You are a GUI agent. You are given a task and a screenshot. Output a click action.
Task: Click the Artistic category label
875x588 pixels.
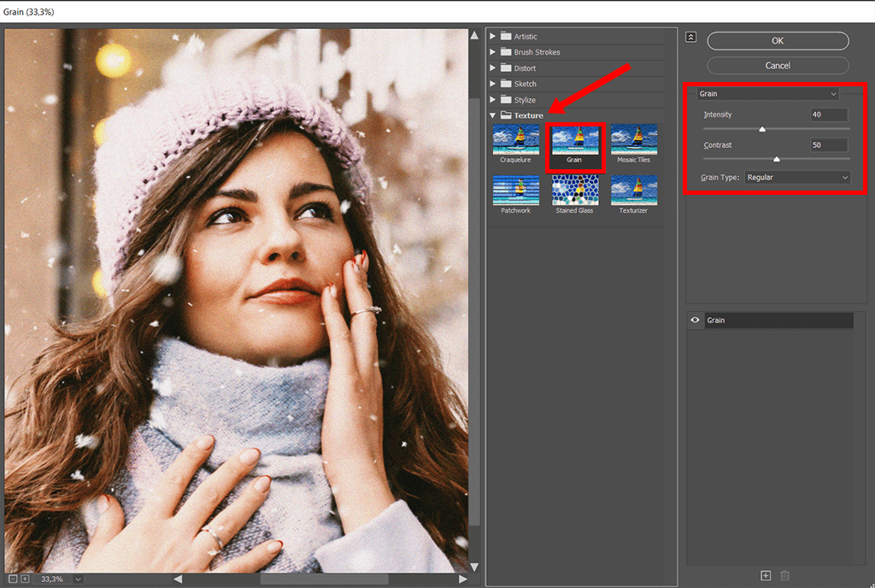pyautogui.click(x=526, y=36)
